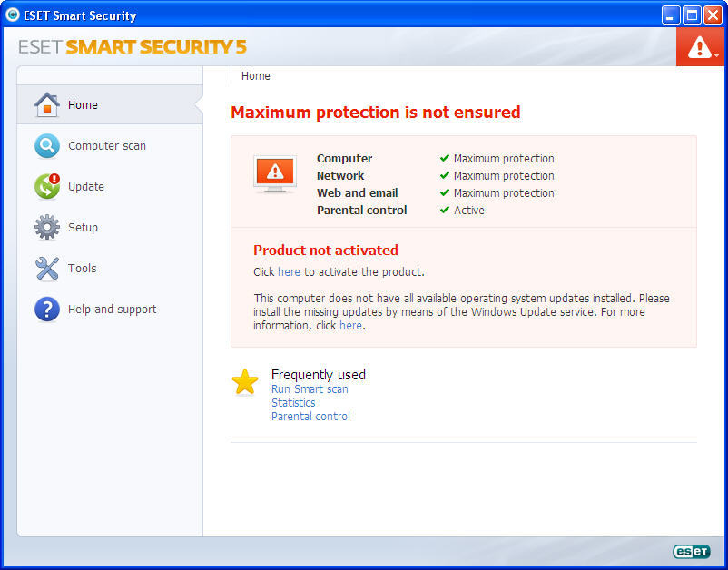Select the Tools wrench icon

[x=47, y=268]
